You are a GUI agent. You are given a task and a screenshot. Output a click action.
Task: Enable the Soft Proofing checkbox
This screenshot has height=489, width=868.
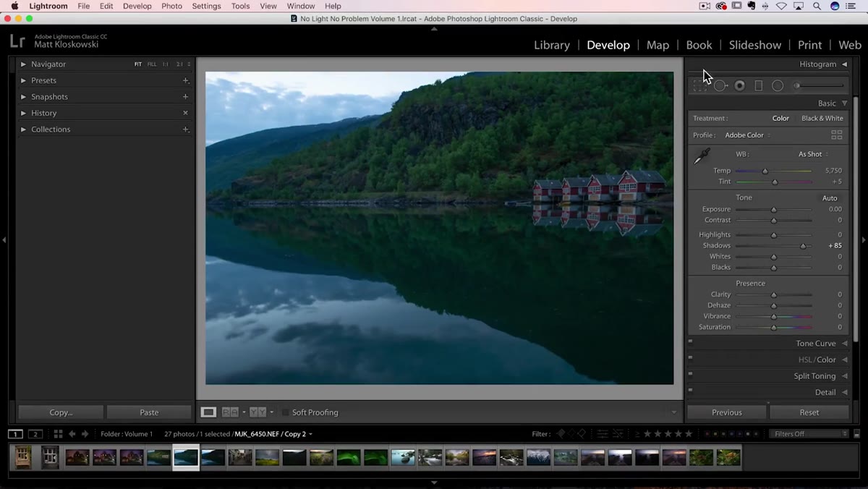tap(285, 412)
